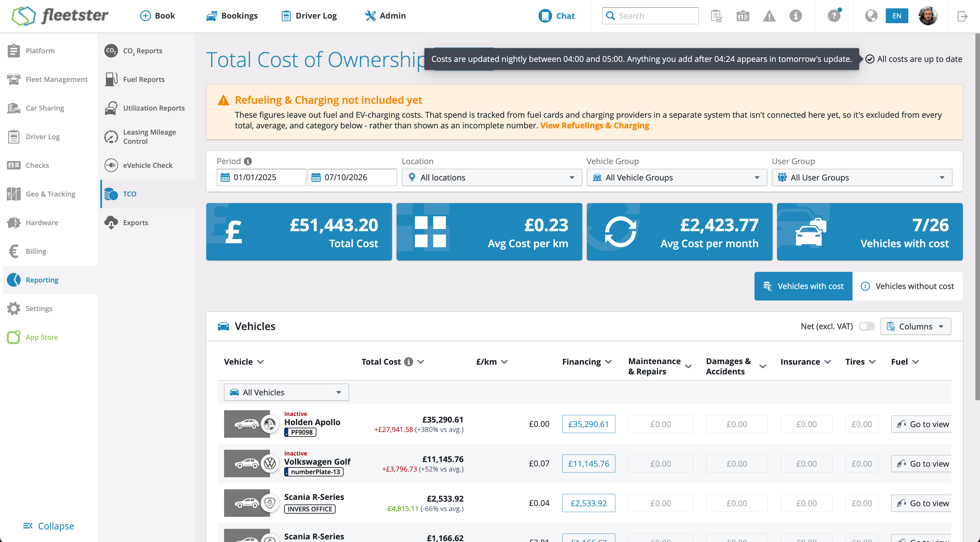Click Go to view for Holden Apollo
This screenshot has height=542, width=980.
(921, 424)
